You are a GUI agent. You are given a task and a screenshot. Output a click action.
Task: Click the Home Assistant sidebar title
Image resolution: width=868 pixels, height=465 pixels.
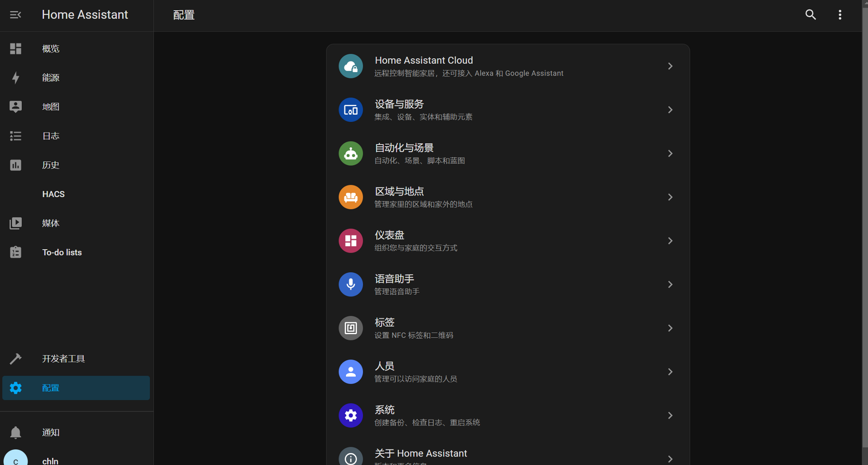tap(85, 15)
